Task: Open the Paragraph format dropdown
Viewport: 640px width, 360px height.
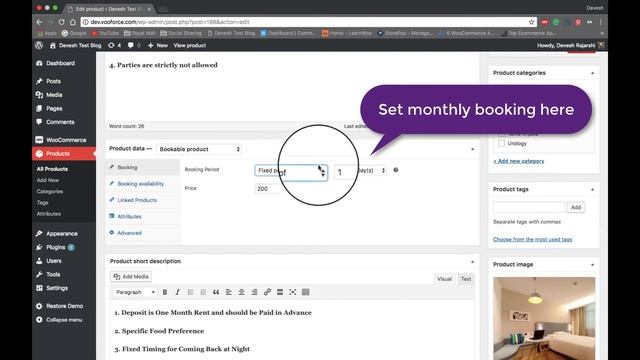Action: coord(135,292)
